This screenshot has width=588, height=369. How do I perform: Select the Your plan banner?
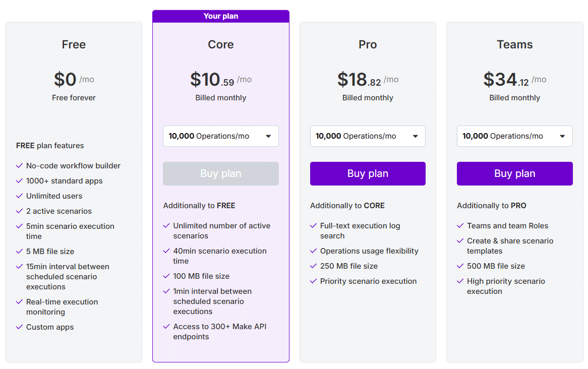coord(220,16)
